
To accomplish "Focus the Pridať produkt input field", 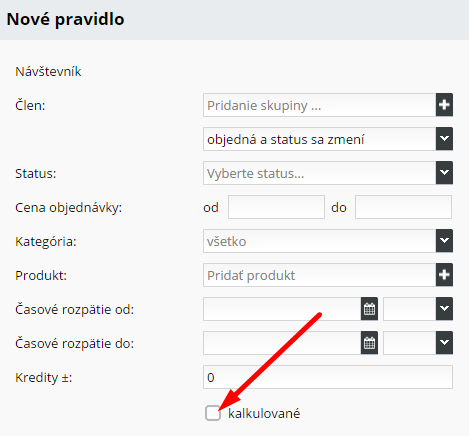I will (x=319, y=275).
